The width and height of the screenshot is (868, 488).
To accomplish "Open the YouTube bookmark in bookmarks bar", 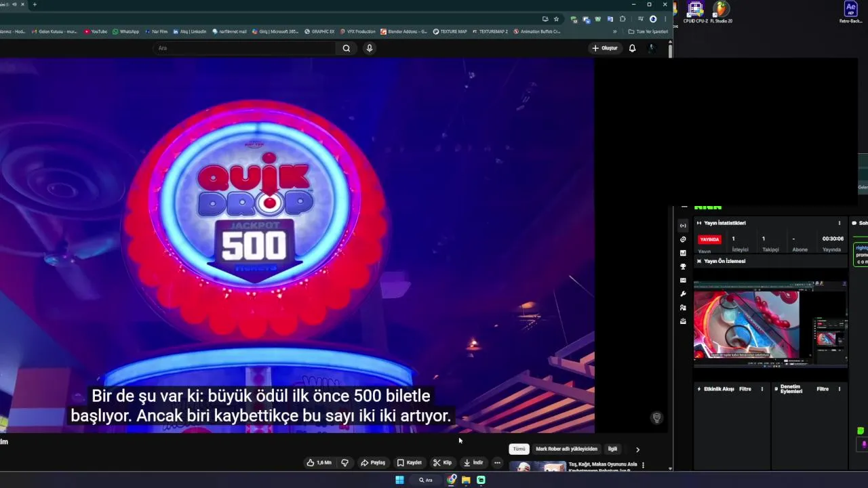I will [96, 31].
